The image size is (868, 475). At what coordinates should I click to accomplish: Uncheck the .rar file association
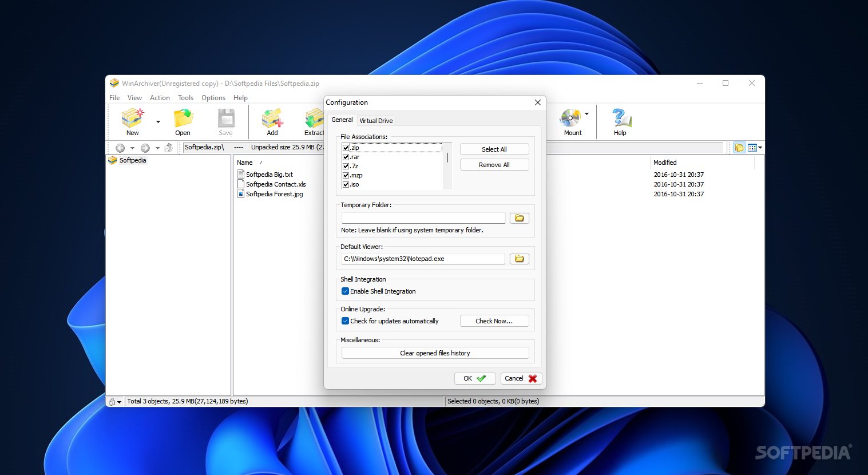pyautogui.click(x=346, y=157)
